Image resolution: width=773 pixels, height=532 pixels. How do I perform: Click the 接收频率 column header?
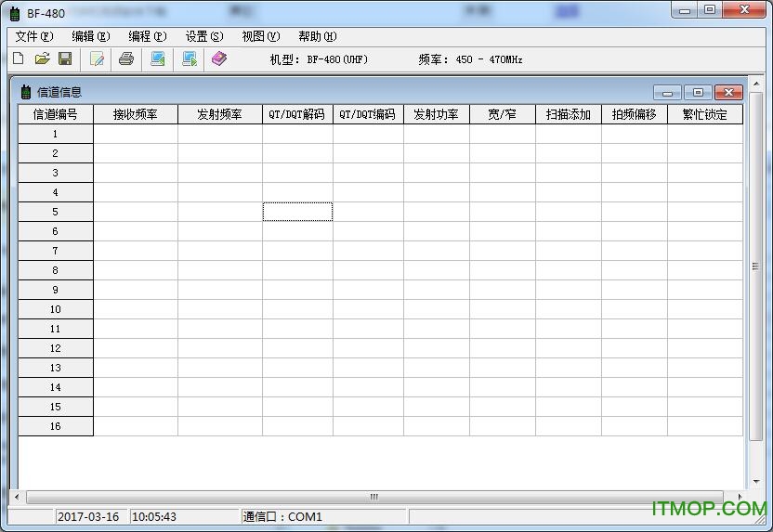coord(136,114)
